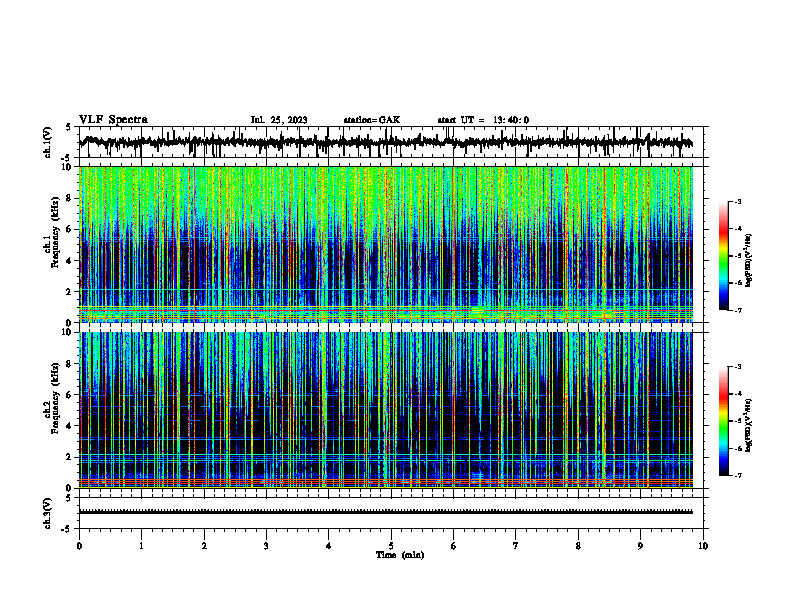Click the time axis tick label "3"
The width and height of the screenshot is (792, 612).
pos(266,546)
